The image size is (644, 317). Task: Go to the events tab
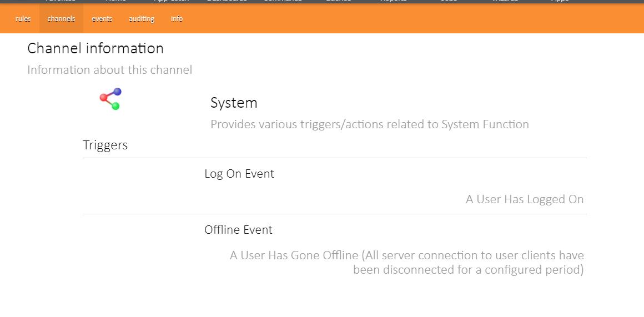102,19
